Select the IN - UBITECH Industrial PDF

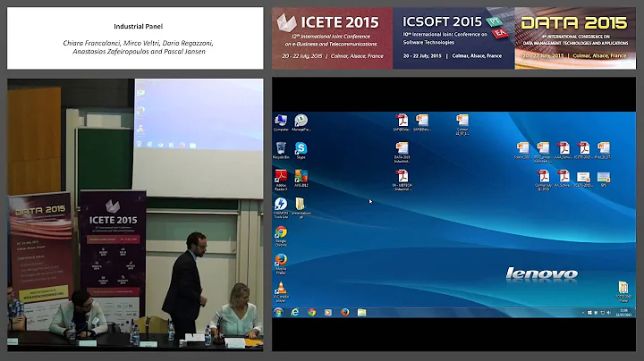click(402, 180)
